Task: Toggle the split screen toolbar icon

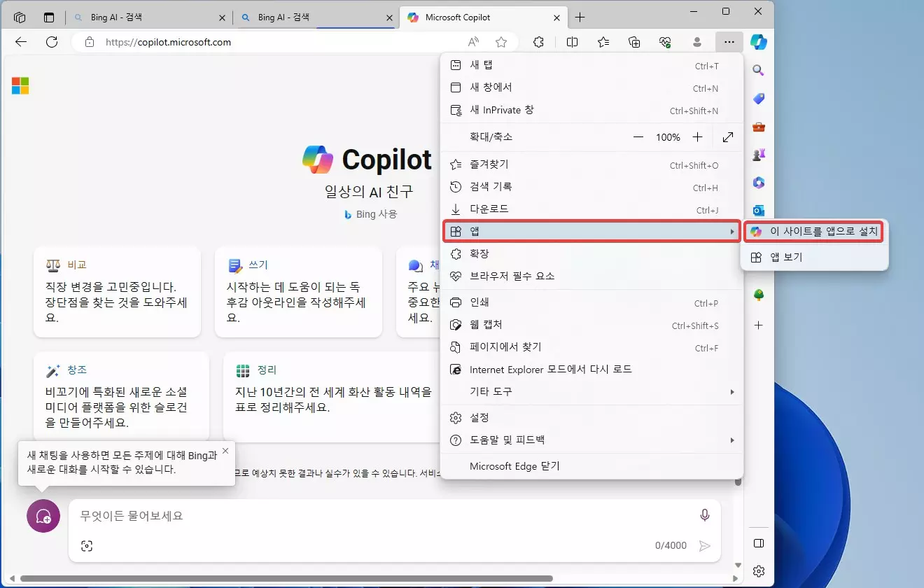Action: (572, 42)
